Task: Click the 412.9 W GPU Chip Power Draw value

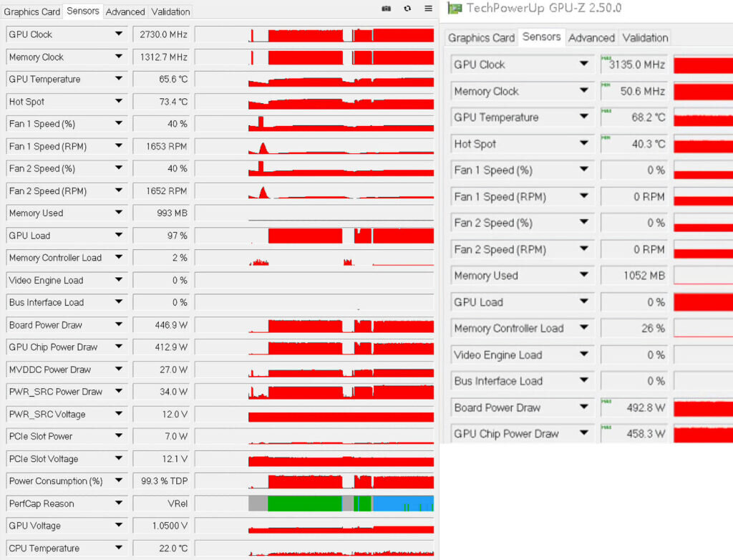Action: 161,347
